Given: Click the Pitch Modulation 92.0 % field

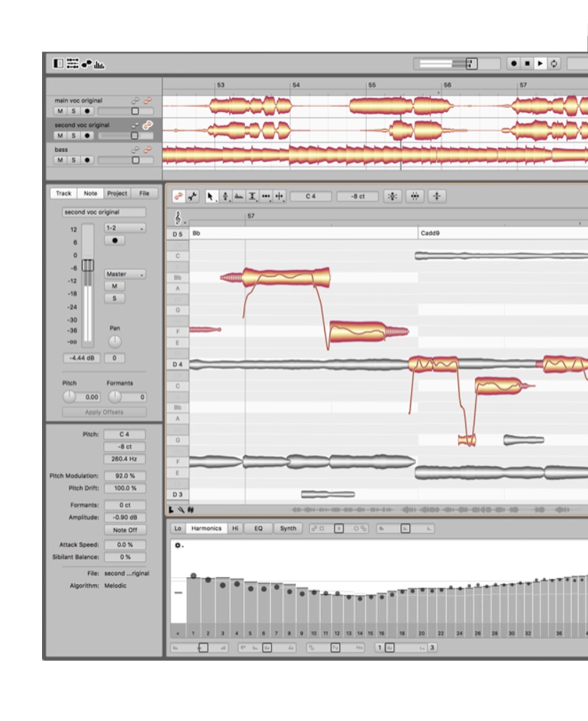Looking at the screenshot, I should (x=124, y=476).
